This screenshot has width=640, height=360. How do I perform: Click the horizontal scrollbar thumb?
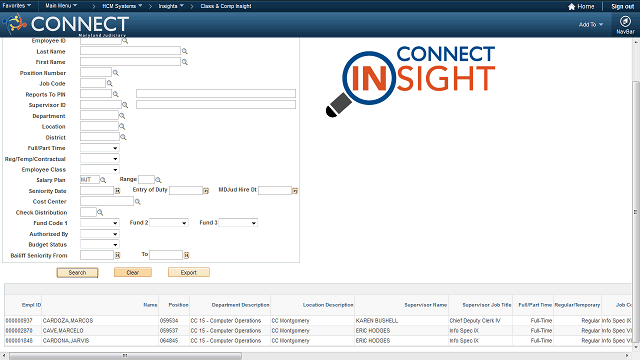coord(125,356)
